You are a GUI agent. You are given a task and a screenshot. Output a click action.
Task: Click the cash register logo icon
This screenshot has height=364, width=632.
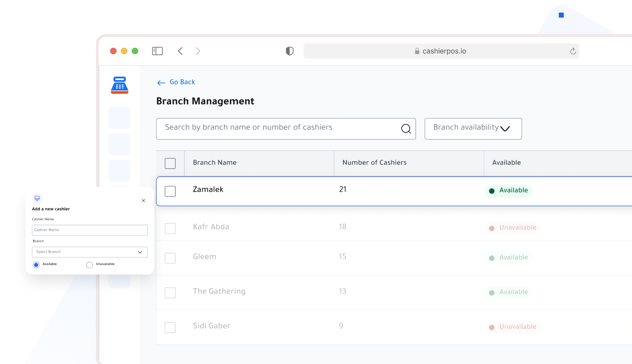click(120, 85)
